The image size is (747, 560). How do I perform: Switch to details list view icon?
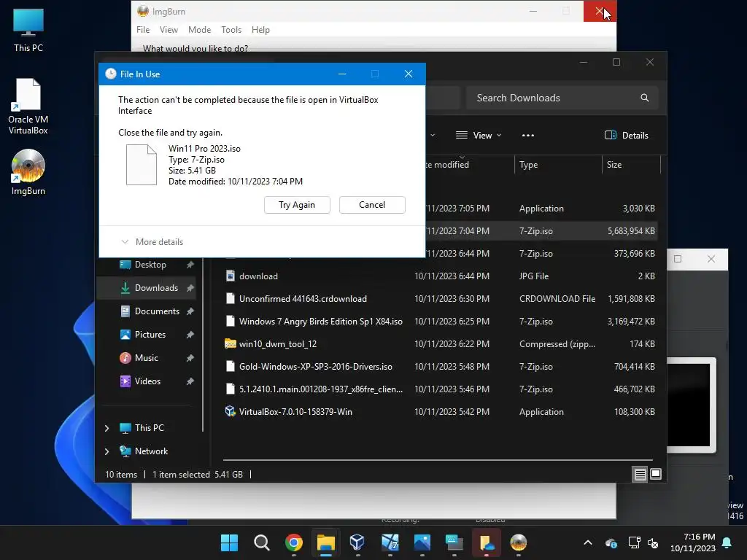tap(640, 474)
